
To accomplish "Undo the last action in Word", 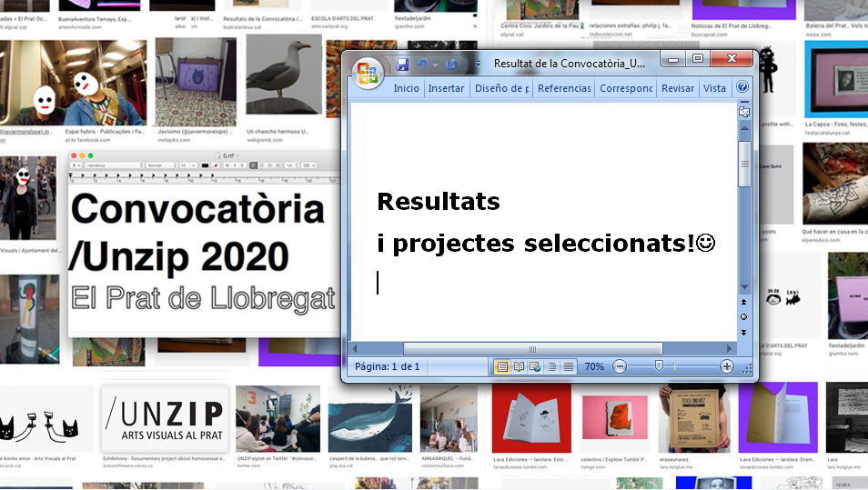I will click(x=421, y=64).
